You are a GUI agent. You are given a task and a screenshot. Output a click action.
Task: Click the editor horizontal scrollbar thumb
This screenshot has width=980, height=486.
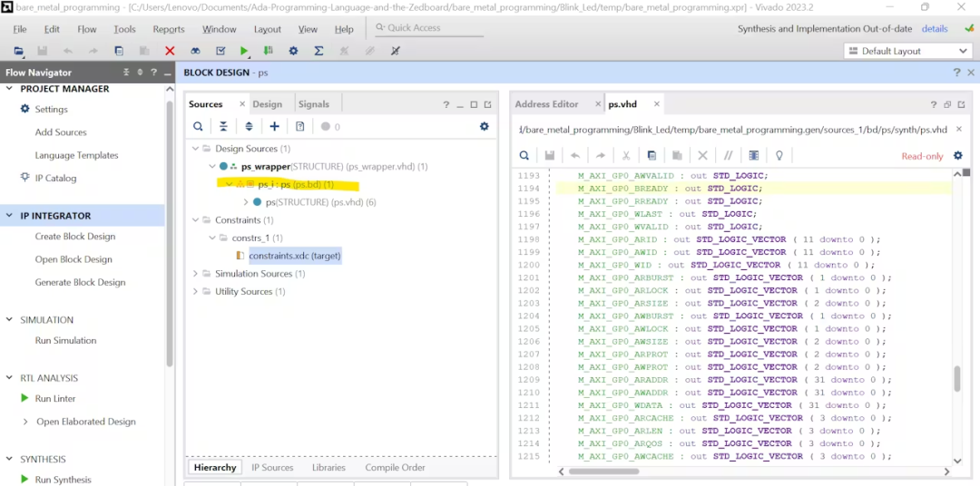(603, 471)
